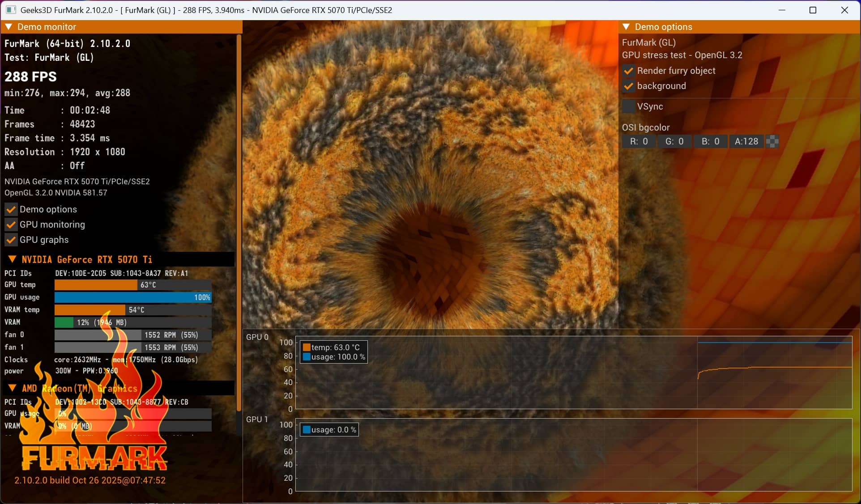Screen dimensions: 861x504
Task: Maximize the FurMark window
Action: pos(813,10)
